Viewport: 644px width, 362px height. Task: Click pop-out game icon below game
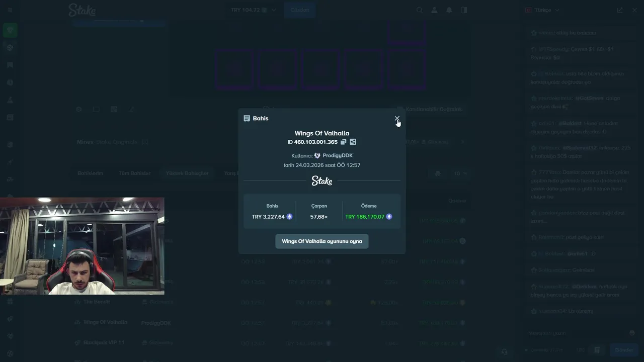click(x=131, y=109)
